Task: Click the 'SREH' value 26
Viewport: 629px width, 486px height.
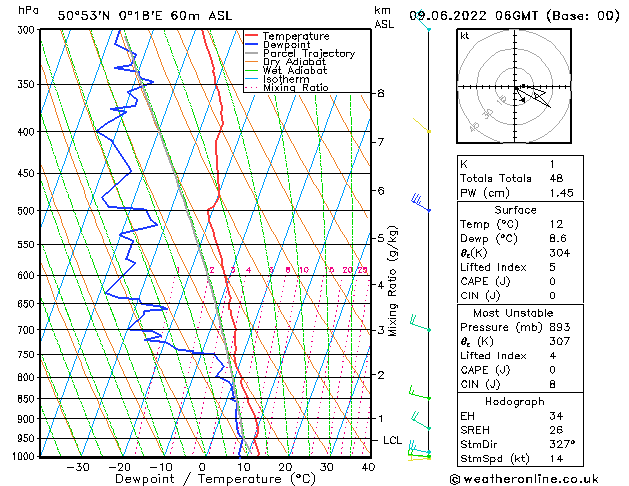Action: click(556, 430)
